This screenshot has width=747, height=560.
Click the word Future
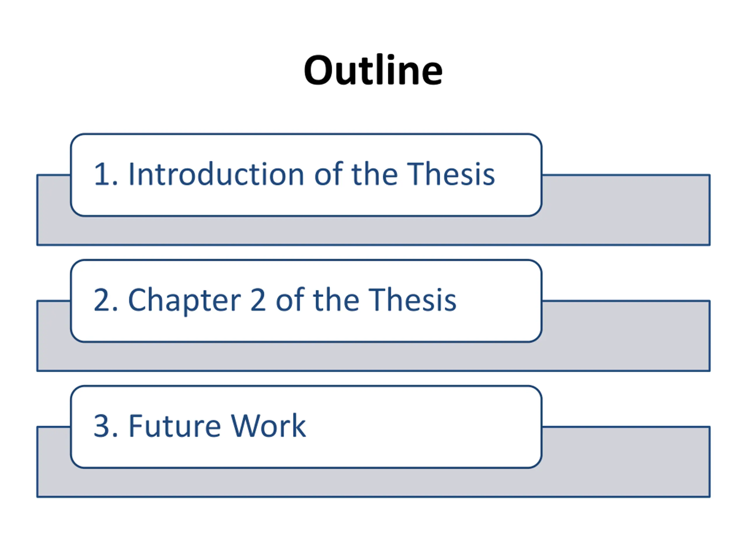click(175, 426)
